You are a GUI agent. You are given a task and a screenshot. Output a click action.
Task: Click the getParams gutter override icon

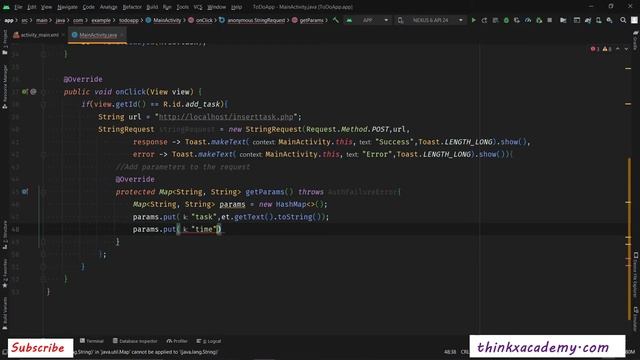pos(25,191)
